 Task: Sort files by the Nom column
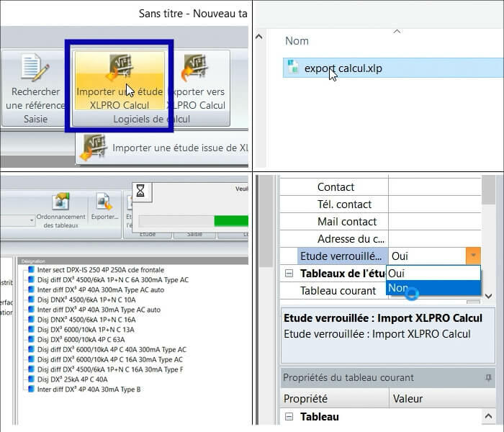[297, 41]
